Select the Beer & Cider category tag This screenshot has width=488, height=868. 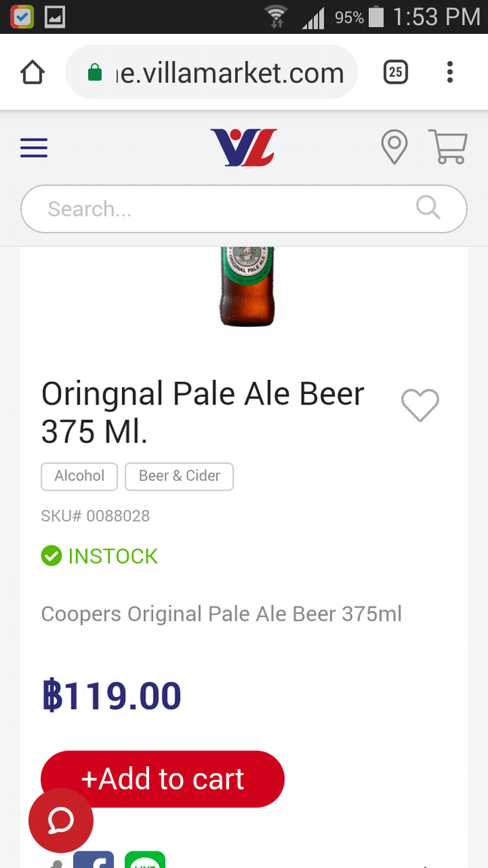[178, 476]
